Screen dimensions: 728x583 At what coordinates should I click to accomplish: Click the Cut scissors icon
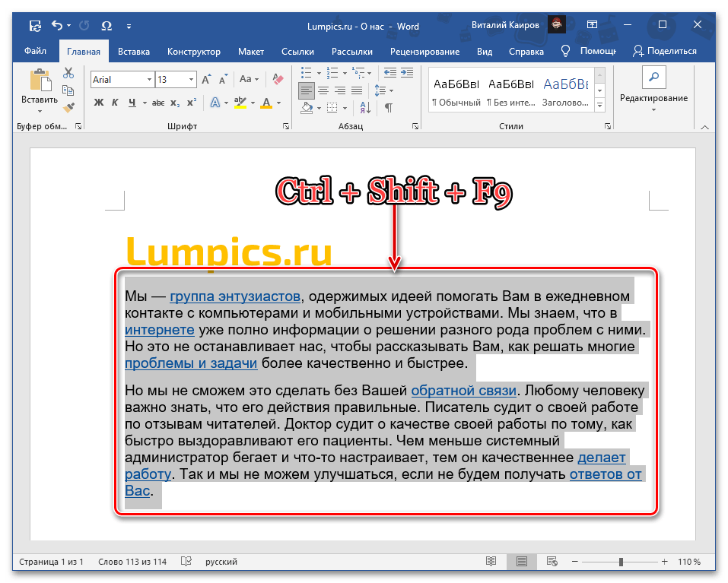pos(68,73)
